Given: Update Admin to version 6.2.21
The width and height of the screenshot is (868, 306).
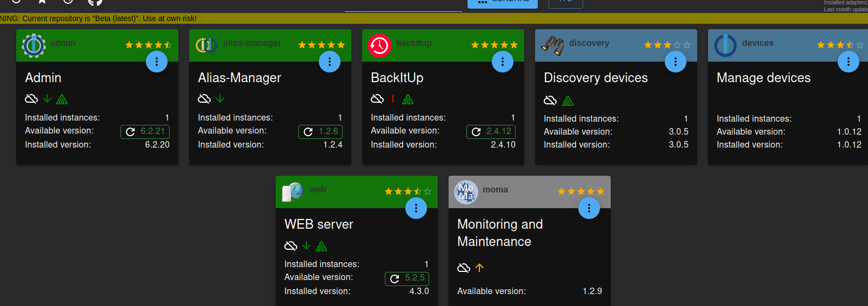Looking at the screenshot, I should coord(145,131).
